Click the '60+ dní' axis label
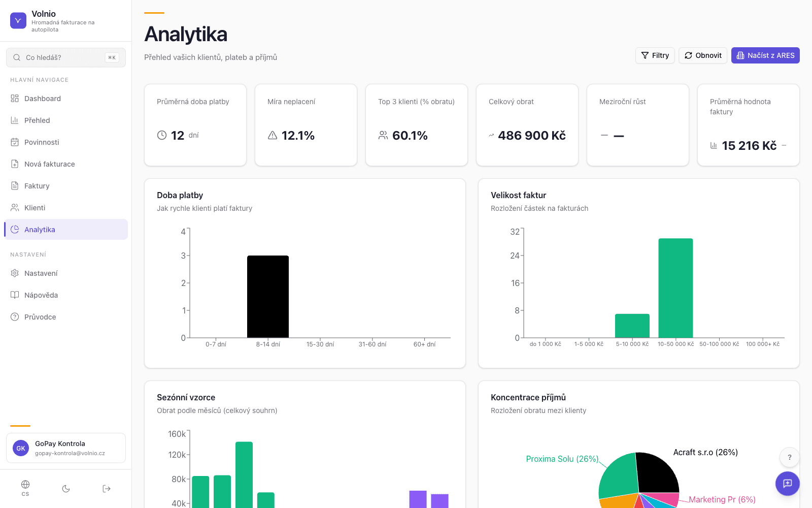Viewport: 812px width, 508px height. point(425,344)
